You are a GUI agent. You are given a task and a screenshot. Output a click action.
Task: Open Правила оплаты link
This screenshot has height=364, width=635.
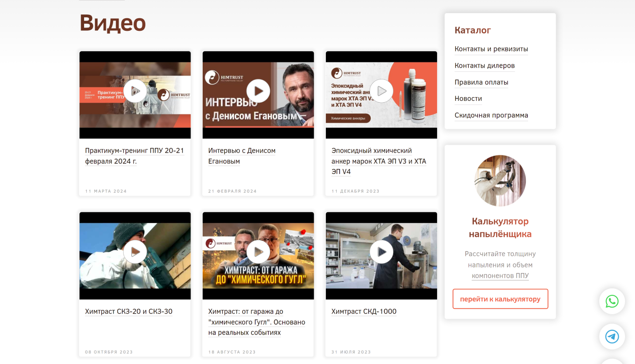(481, 83)
